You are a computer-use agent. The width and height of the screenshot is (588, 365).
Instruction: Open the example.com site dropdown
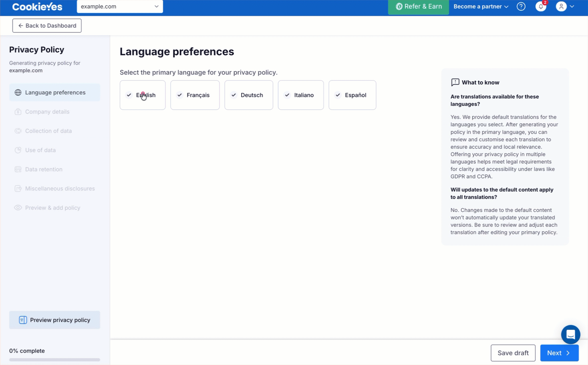(x=120, y=6)
